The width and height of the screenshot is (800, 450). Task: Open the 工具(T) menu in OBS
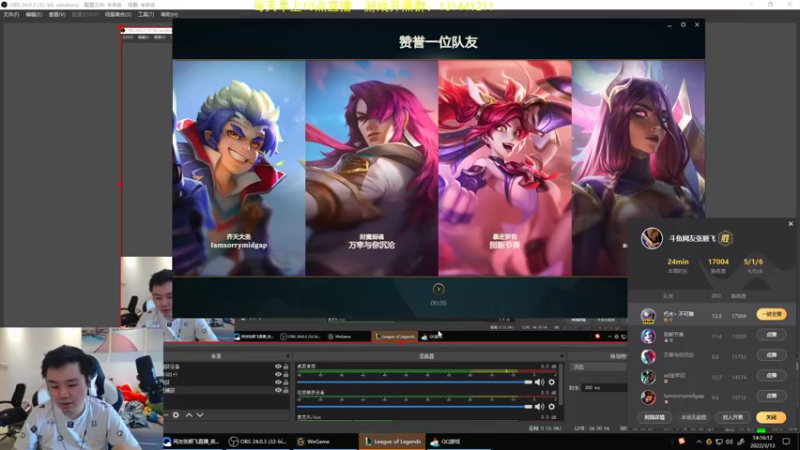pos(146,14)
